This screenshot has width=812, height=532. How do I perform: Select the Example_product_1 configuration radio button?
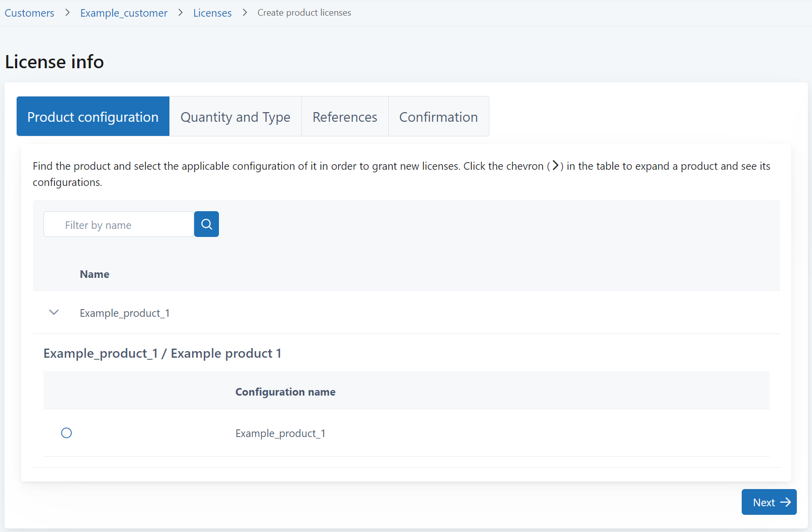[x=66, y=433]
